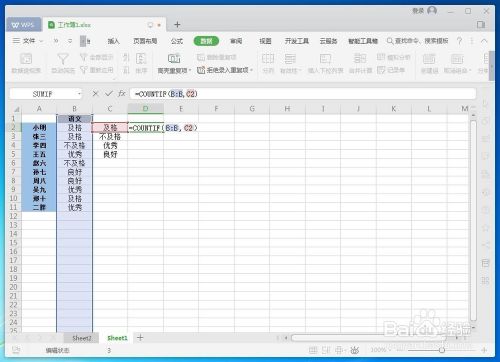This screenshot has width=500, height=362.
Task: Click the show all filter button
Action: pyautogui.click(x=97, y=57)
